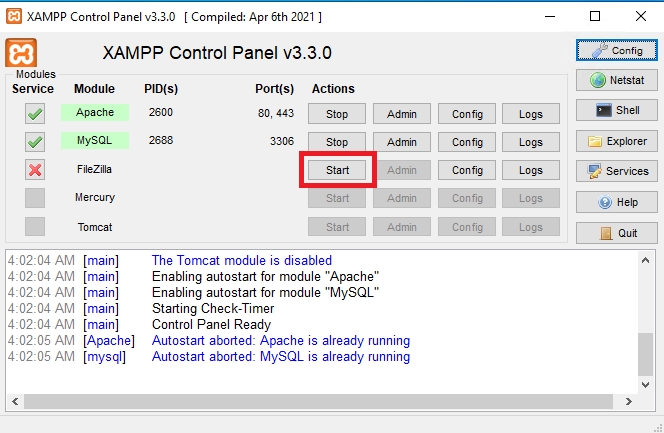The width and height of the screenshot is (664, 433).
Task: Stop the MySQL module
Action: 337,142
